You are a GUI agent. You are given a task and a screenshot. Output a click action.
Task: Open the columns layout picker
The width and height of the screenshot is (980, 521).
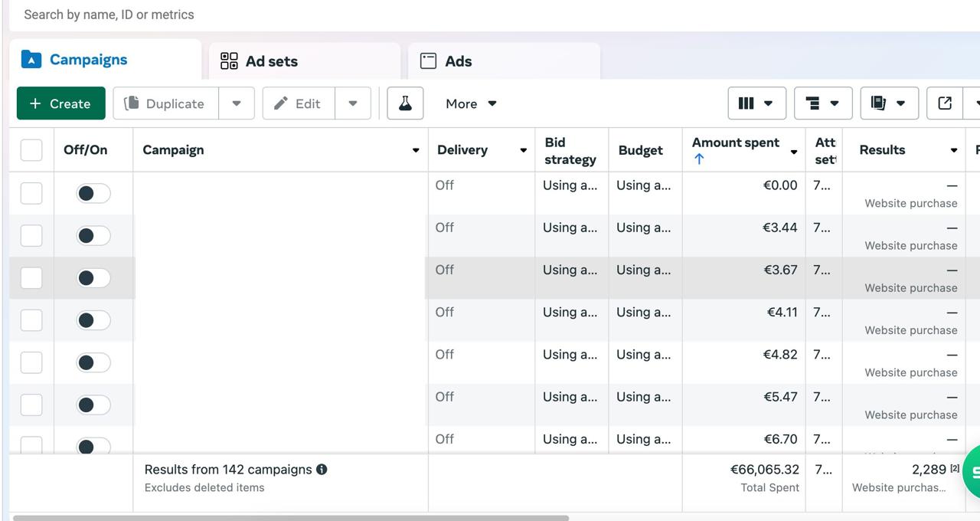pos(756,103)
